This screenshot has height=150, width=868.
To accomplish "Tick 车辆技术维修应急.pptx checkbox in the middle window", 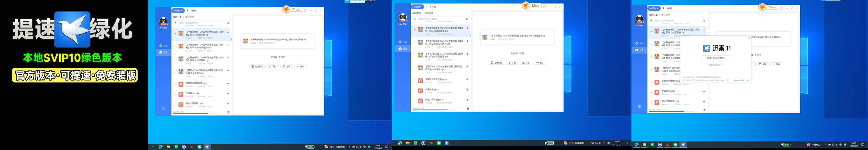I will pyautogui.click(x=415, y=81).
